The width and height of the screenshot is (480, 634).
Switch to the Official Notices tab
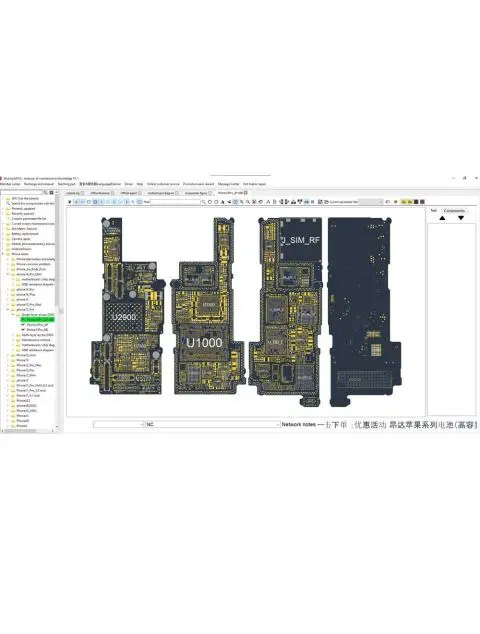101,193
